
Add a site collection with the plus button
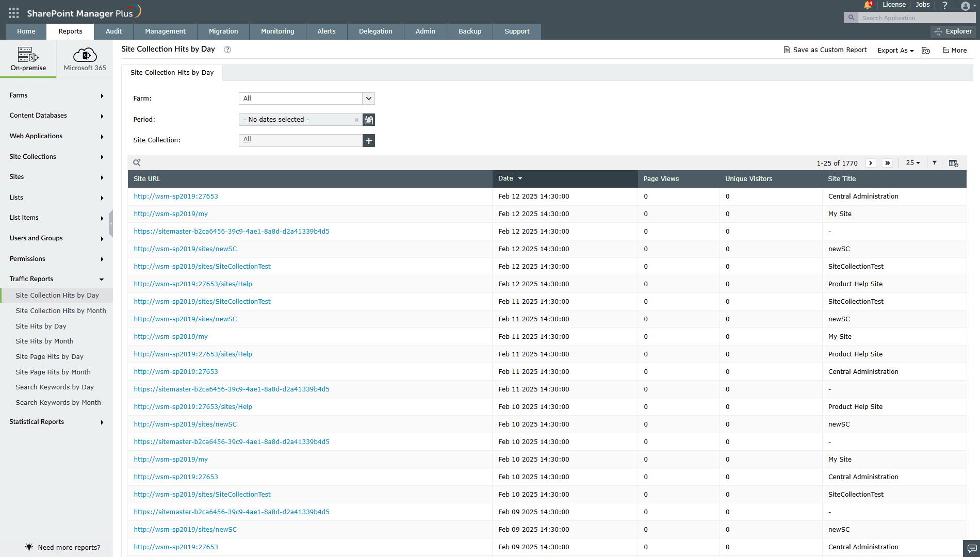pos(369,140)
